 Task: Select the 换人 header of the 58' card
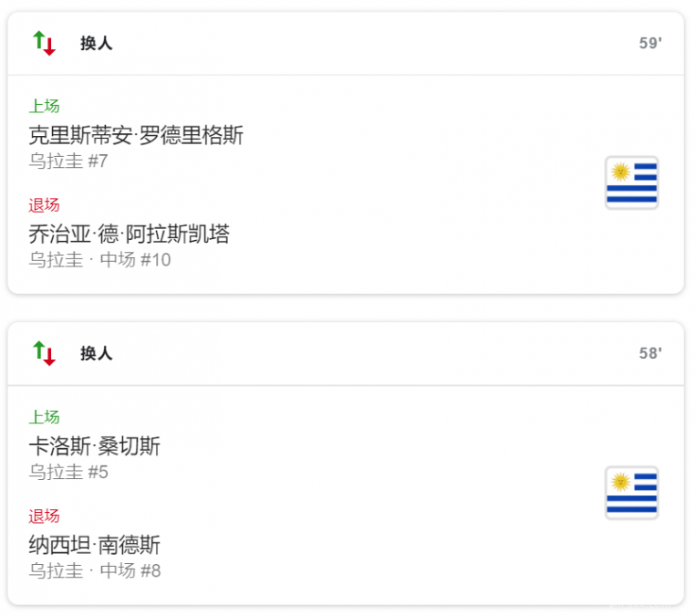coord(96,353)
